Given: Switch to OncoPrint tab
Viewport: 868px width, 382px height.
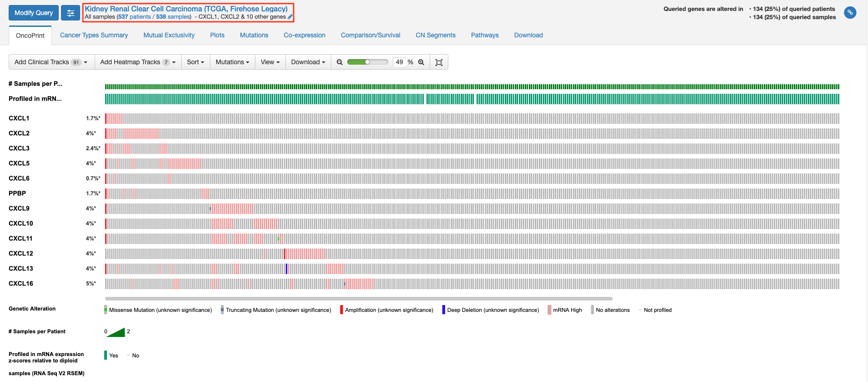Looking at the screenshot, I should coord(30,36).
